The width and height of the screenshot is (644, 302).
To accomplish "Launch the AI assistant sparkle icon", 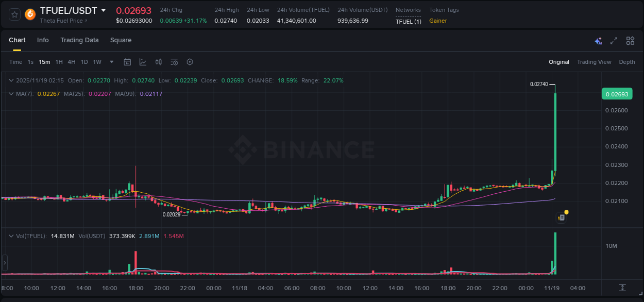I will 598,41.
